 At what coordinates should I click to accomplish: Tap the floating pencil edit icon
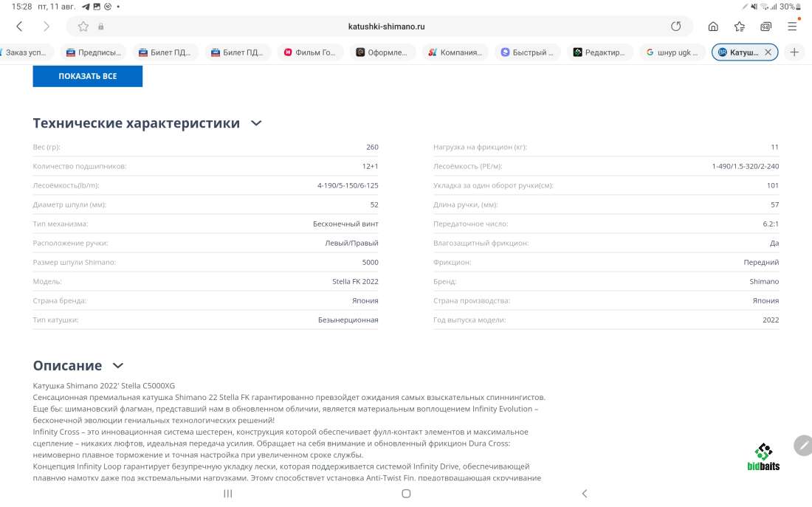[x=802, y=445]
